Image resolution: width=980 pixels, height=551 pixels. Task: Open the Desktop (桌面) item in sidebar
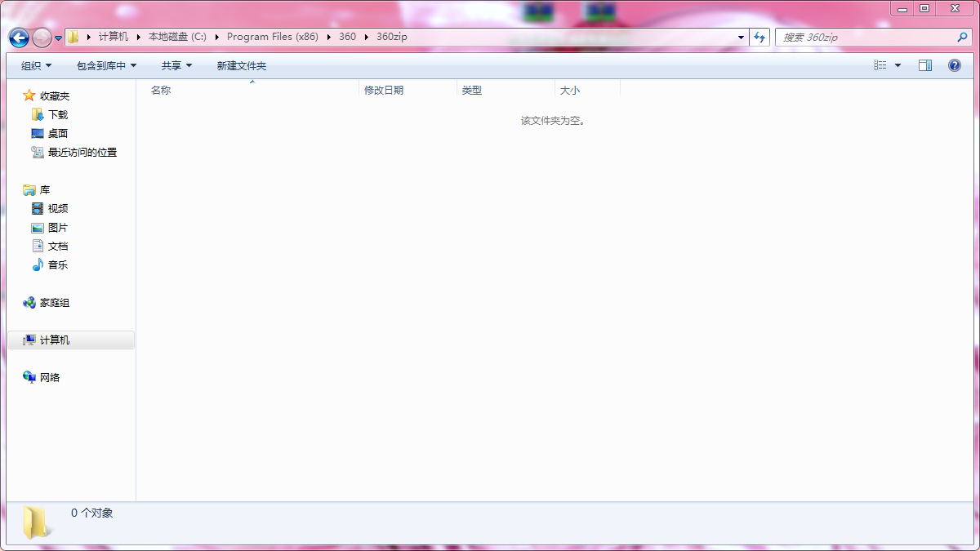[x=56, y=133]
